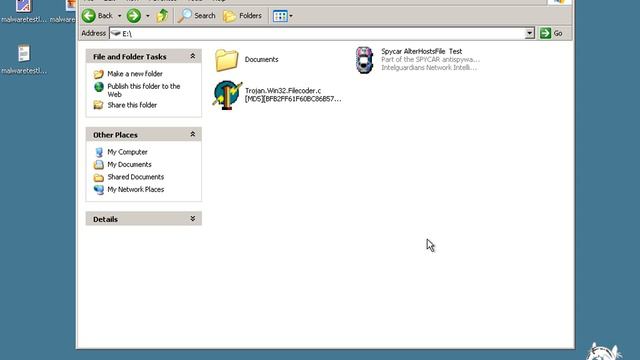Image resolution: width=640 pixels, height=360 pixels.
Task: Click Share this folder link
Action: pyautogui.click(x=132, y=105)
